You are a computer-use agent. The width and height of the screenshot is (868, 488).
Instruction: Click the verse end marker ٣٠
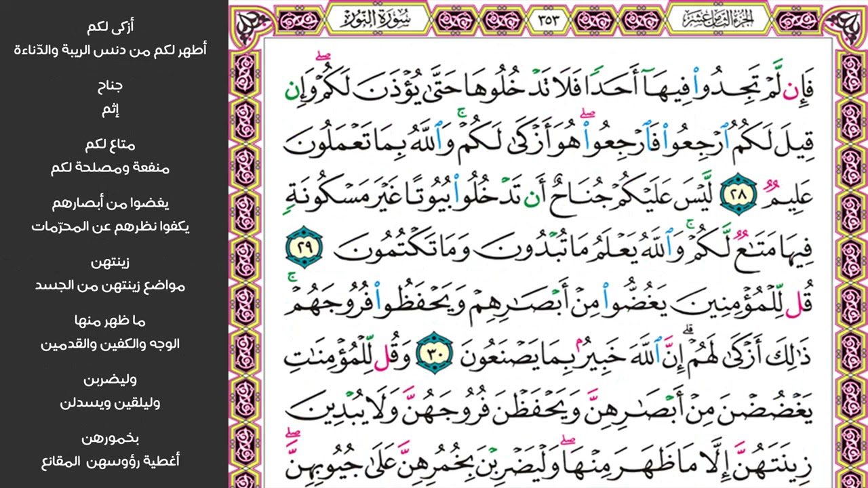(x=436, y=352)
